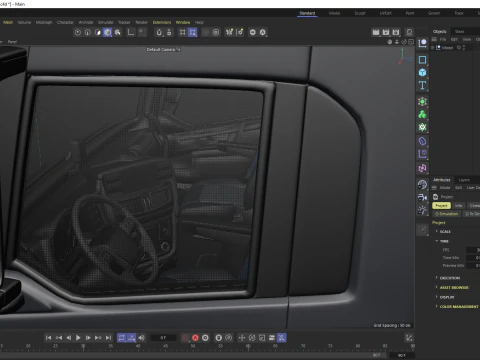Select the Info attribute button
This screenshot has height=360, width=480.
(459, 205)
